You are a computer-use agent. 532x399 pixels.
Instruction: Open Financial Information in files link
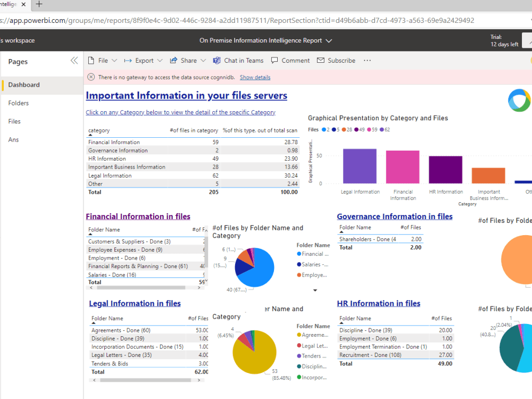pyautogui.click(x=138, y=217)
